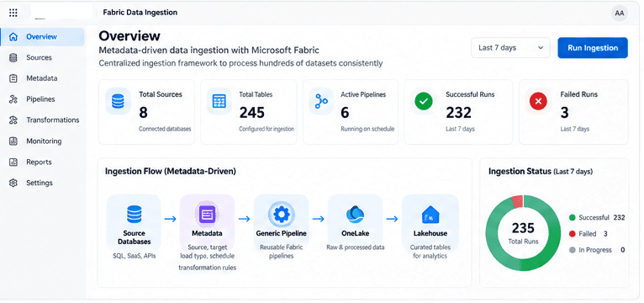The image size is (644, 303).
Task: Go to the Pipelines menu item
Action: point(43,99)
